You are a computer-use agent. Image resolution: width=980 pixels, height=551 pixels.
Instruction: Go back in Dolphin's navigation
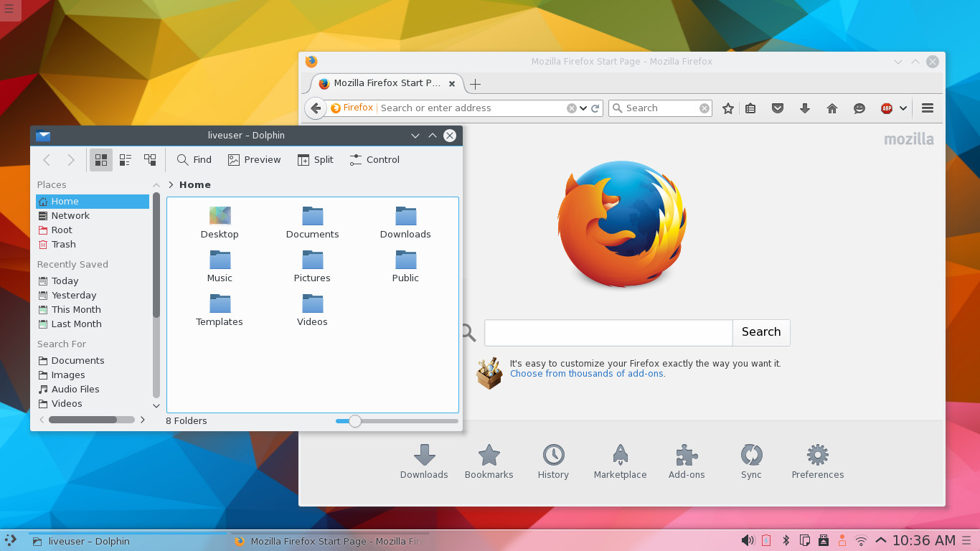pos(47,160)
